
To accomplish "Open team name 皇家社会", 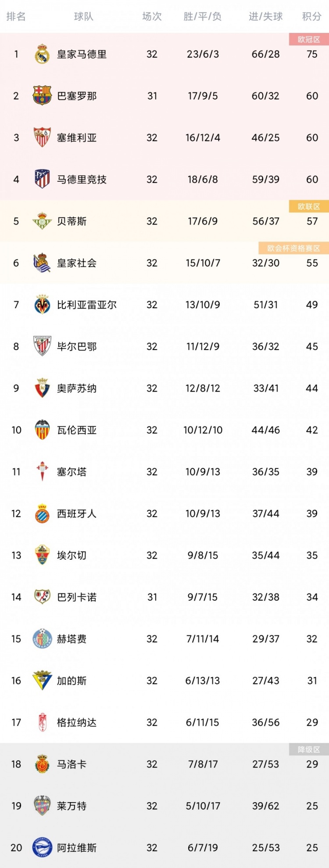I will click(77, 263).
